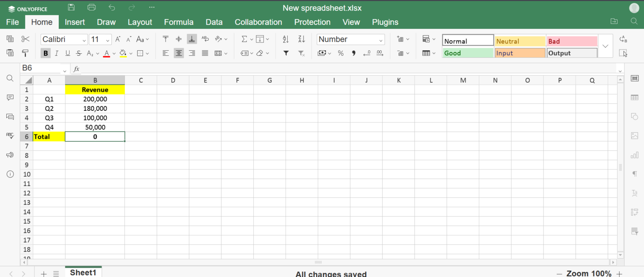Toggle Bold formatting off
644x277 pixels.
[46, 53]
